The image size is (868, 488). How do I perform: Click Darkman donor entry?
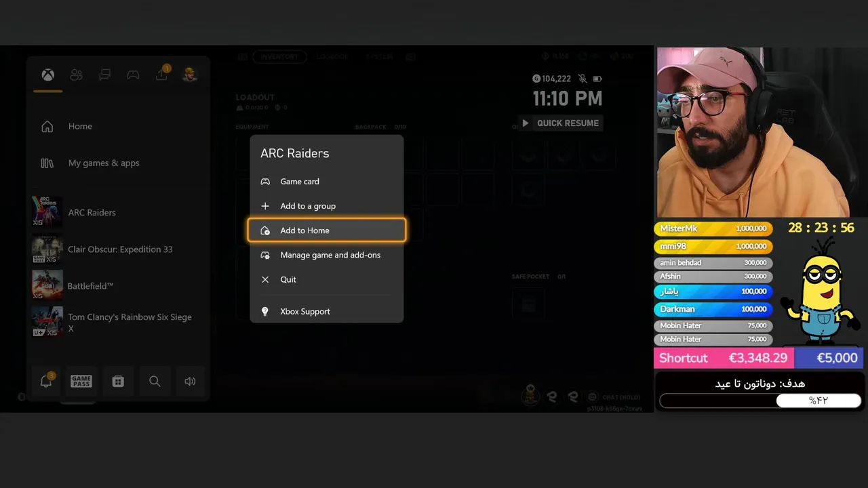point(713,309)
